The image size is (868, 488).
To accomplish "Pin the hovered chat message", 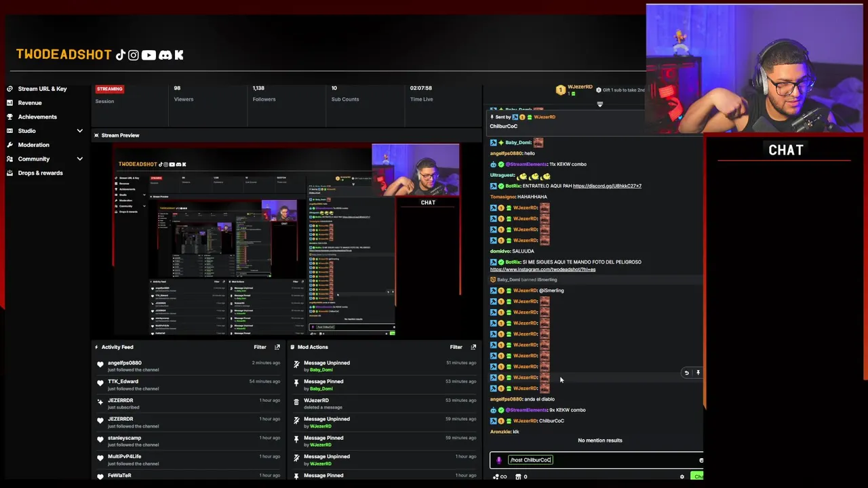I will pos(698,373).
